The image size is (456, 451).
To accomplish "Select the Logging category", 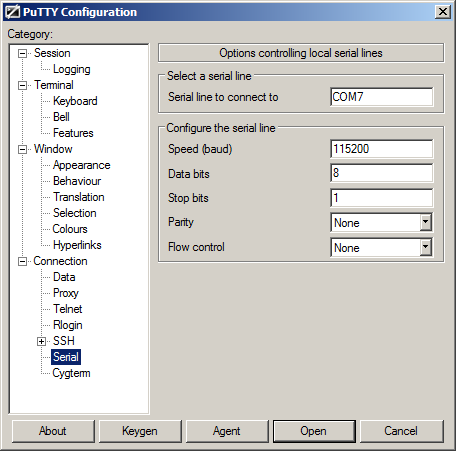I will coord(72,69).
